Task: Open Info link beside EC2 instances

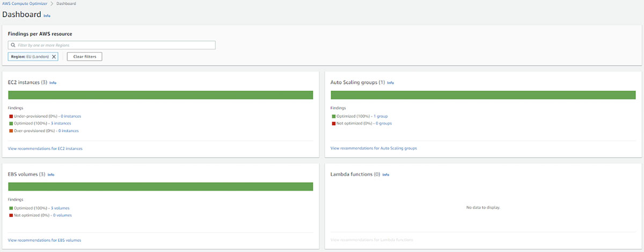Action: pyautogui.click(x=53, y=83)
